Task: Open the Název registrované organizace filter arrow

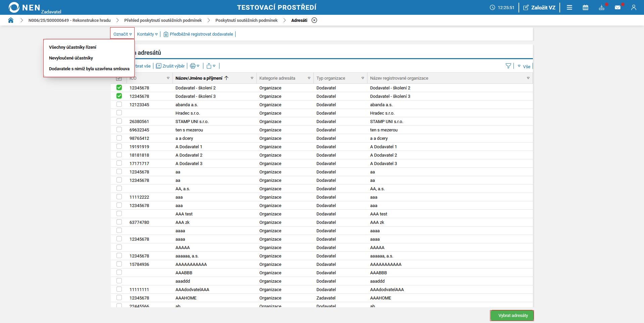Action: (x=528, y=78)
